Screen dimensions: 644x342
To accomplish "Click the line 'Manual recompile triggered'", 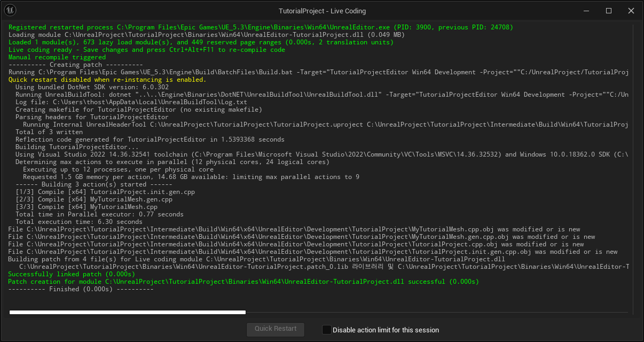I will point(57,57).
